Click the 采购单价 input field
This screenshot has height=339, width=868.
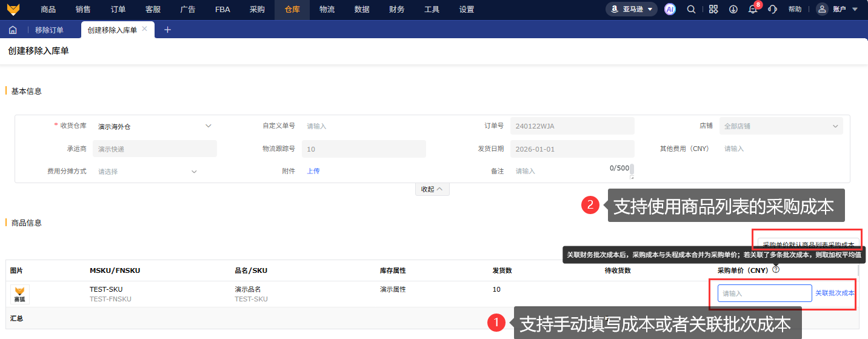(764, 294)
